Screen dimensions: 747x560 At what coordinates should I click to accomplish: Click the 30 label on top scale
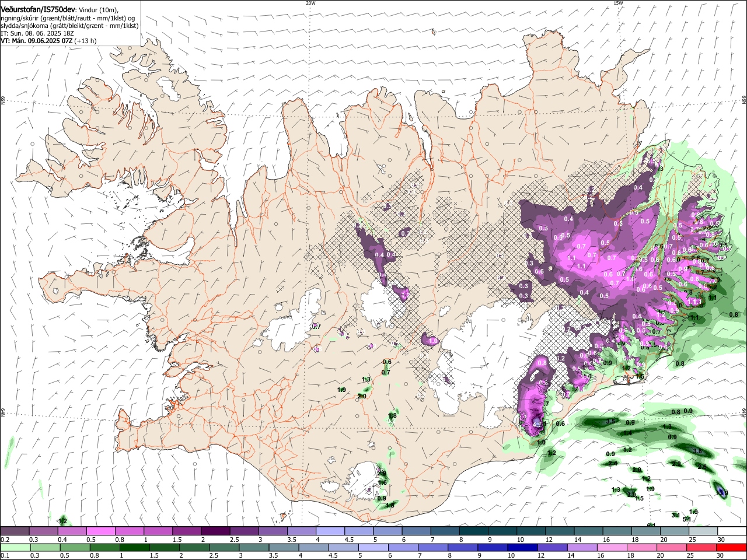click(x=721, y=540)
